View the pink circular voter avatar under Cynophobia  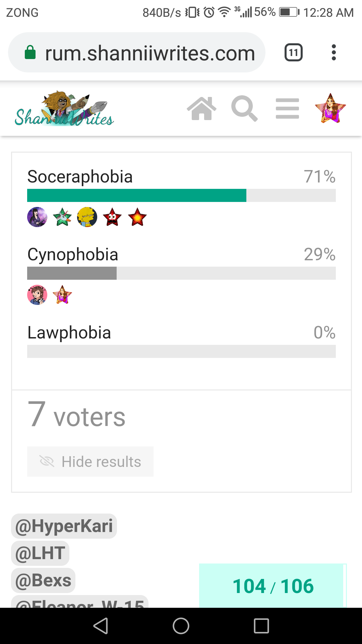(x=37, y=295)
